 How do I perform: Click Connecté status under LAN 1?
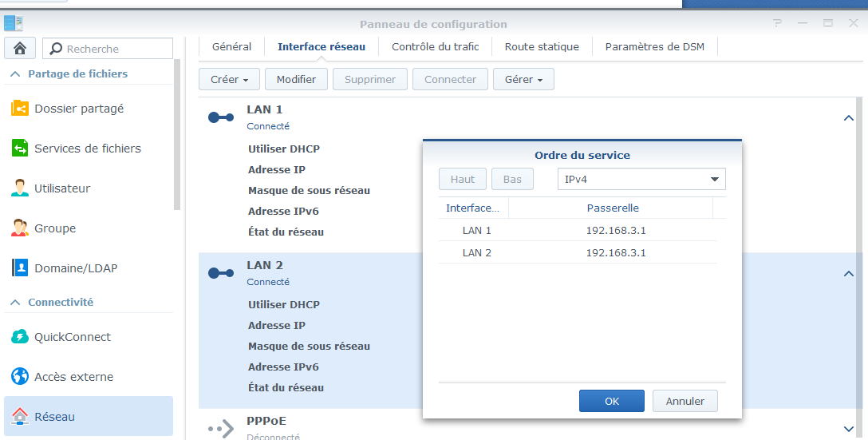click(268, 126)
